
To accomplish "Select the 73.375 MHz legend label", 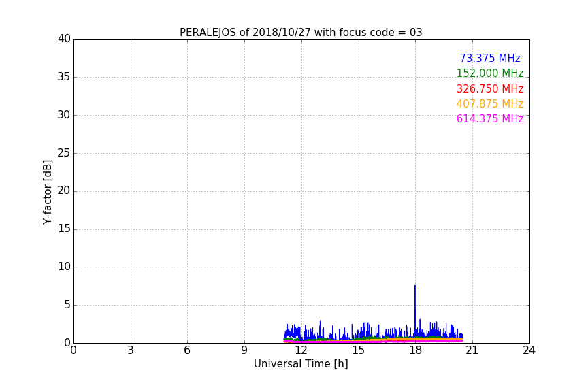I will coord(490,58).
